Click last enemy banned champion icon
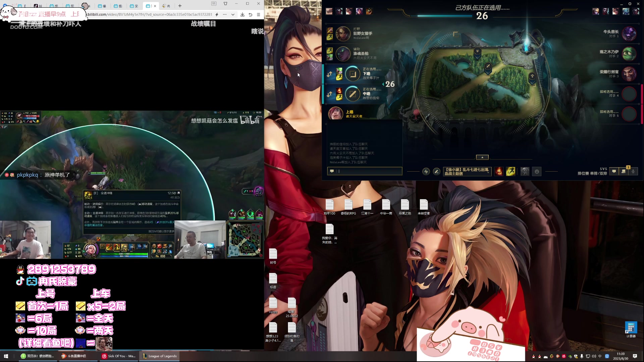644x362 pixels. (636, 11)
